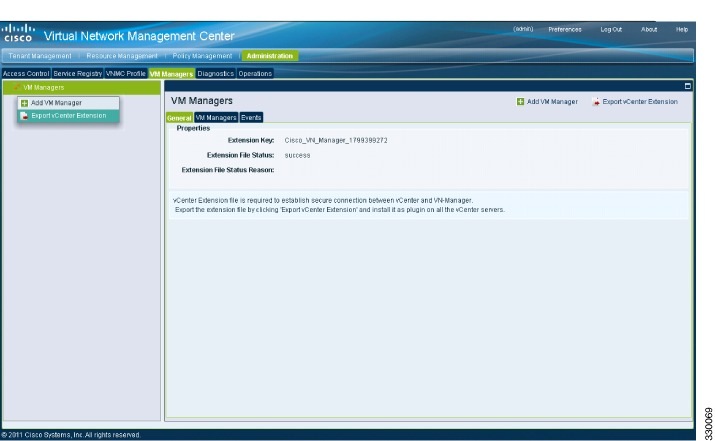Screen dimensions: 715x441
Task: Select the Administration section
Action: 270,56
